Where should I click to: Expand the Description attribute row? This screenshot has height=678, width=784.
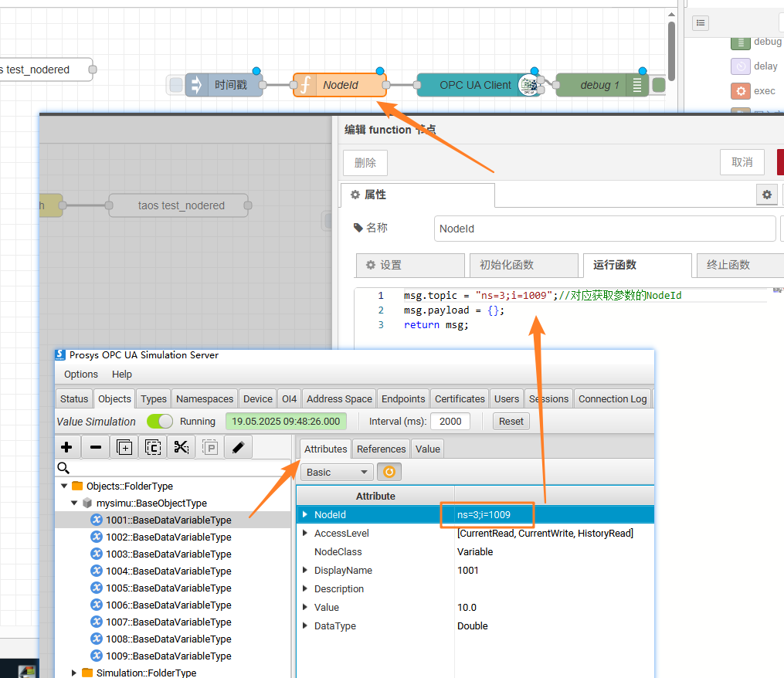coord(305,588)
